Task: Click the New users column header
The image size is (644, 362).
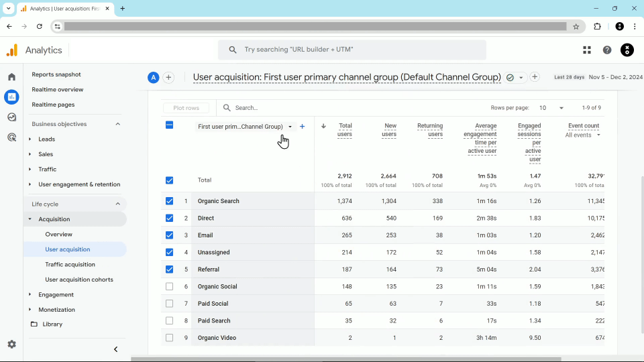Action: click(x=389, y=129)
